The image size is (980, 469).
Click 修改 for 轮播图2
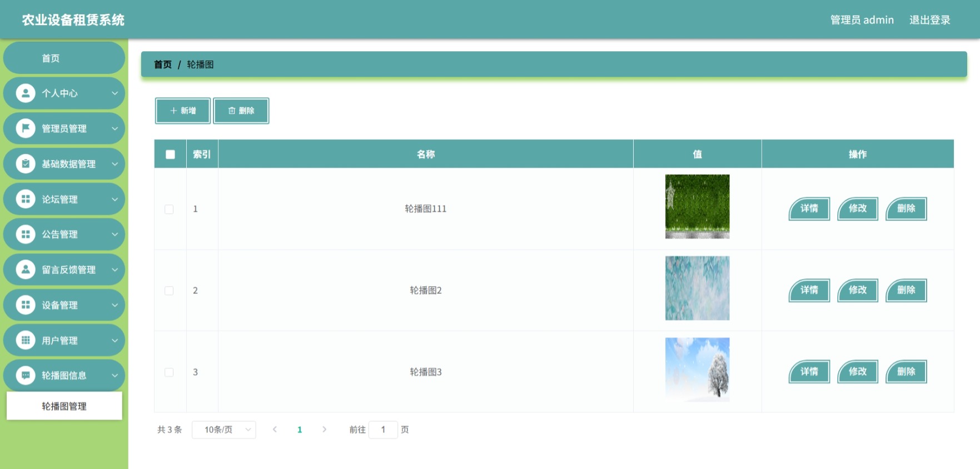click(x=858, y=290)
